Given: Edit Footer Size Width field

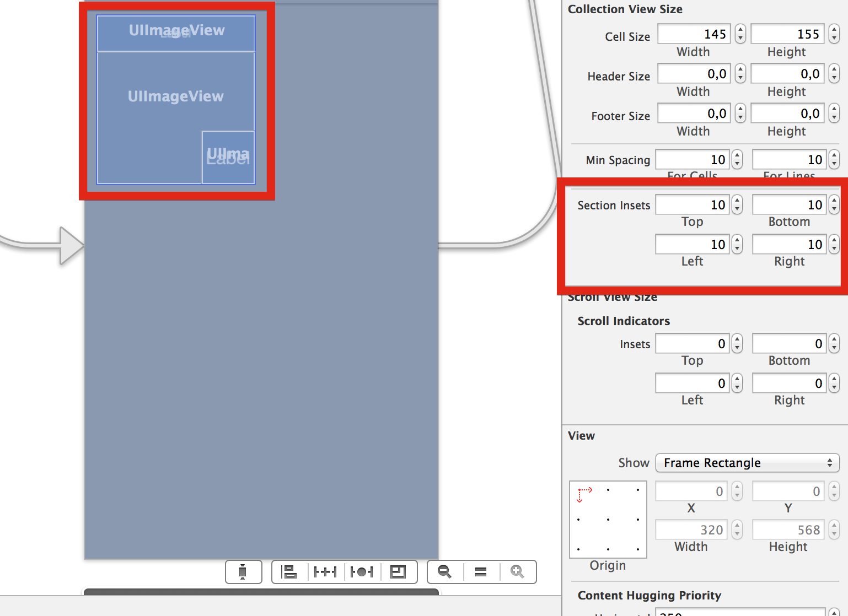Looking at the screenshot, I should point(694,114).
